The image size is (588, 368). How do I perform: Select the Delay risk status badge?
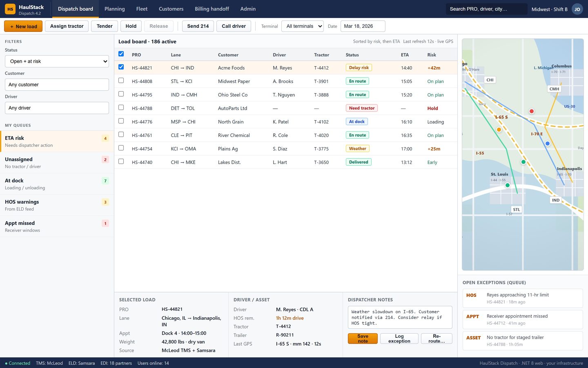(359, 68)
